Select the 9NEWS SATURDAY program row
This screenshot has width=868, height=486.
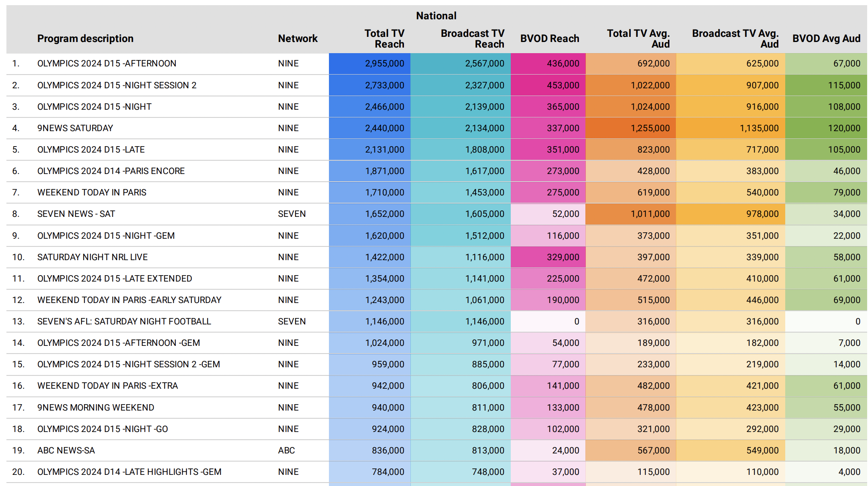(x=437, y=128)
